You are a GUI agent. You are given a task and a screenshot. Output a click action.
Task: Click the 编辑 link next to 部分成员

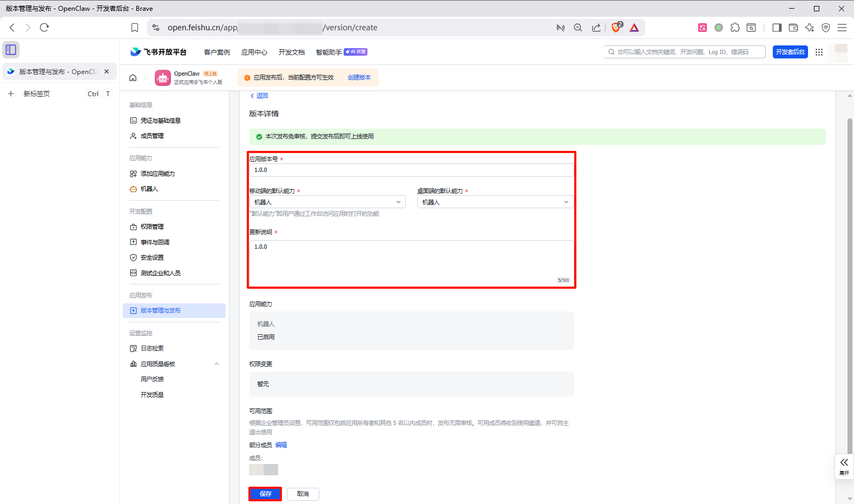(x=281, y=445)
